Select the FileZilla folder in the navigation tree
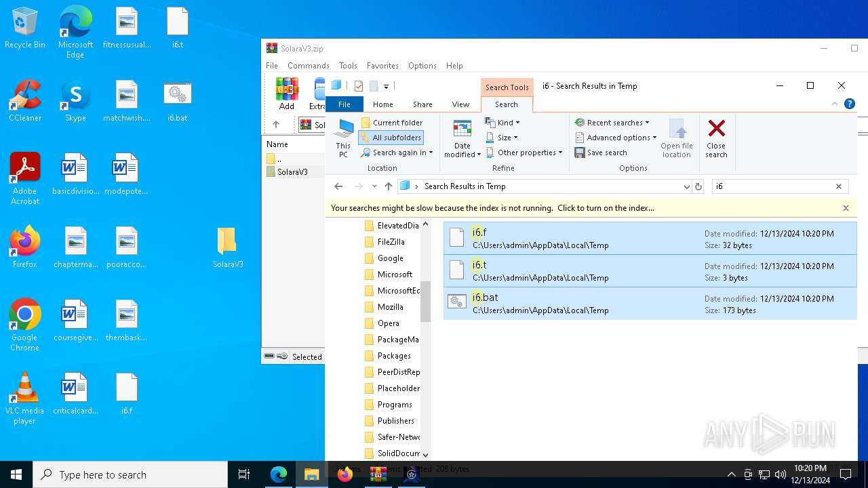 click(x=391, y=242)
